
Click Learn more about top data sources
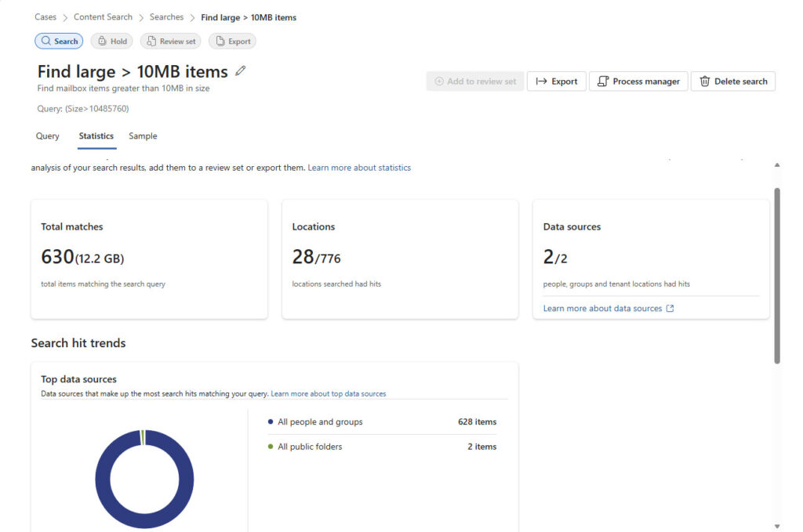[330, 393]
